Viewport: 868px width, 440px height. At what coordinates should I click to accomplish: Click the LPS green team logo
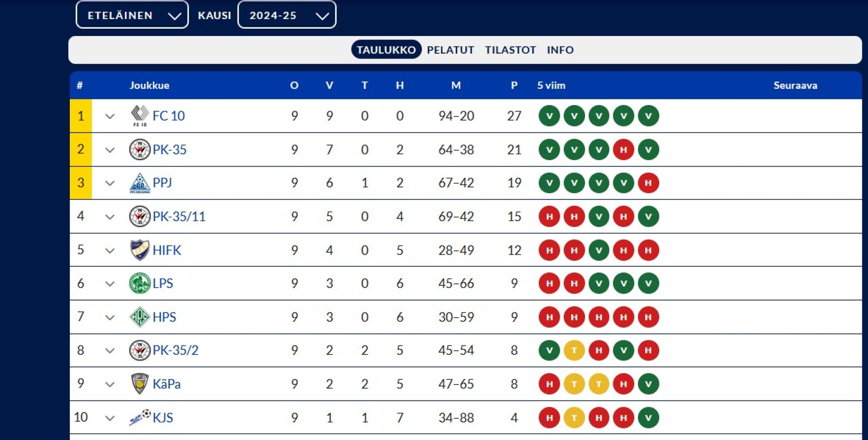tap(140, 283)
